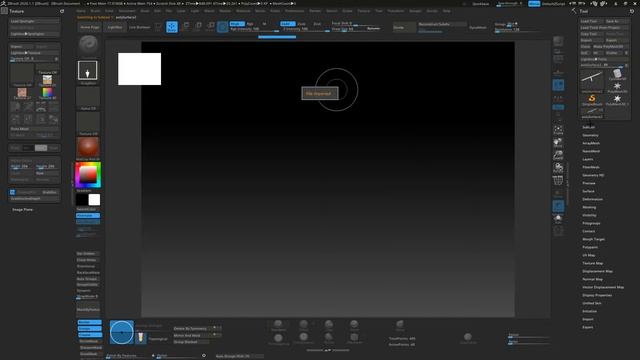Viewport: 640px width, 360px height.
Task: Click the color picker square
Action: [x=88, y=175]
